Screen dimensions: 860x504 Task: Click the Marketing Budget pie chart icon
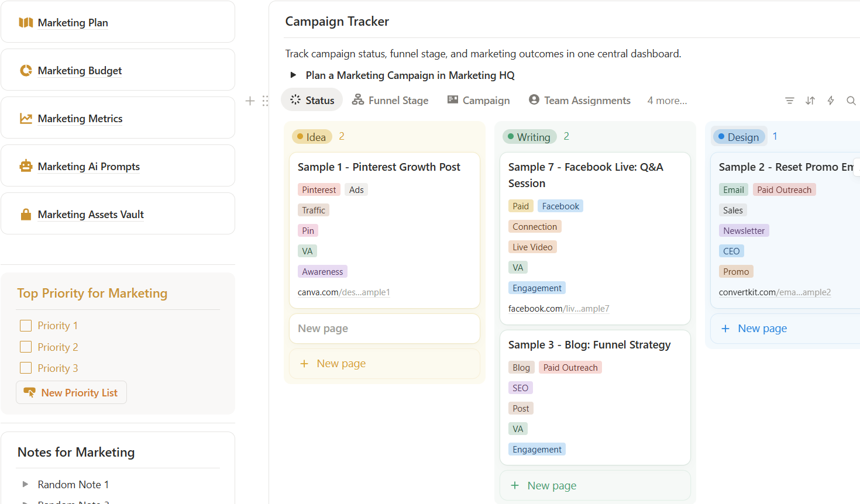[x=26, y=71]
